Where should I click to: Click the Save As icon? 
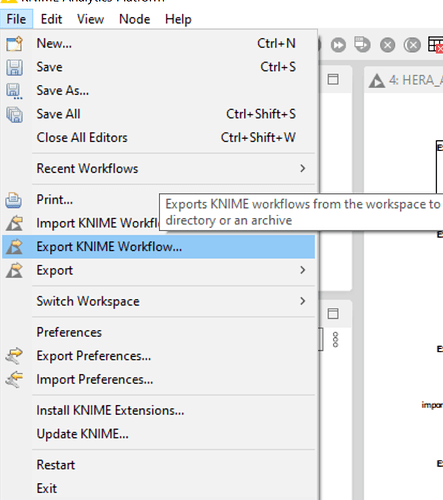(14, 91)
